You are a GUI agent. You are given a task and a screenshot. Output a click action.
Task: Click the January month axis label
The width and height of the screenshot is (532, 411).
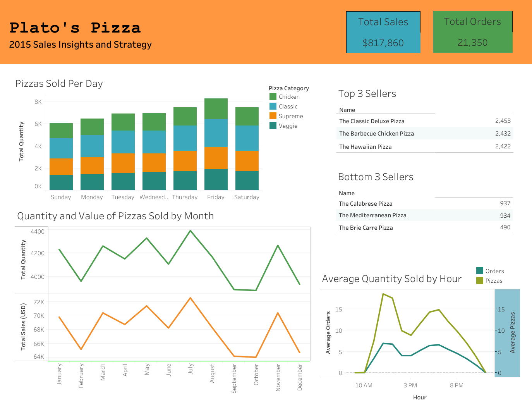click(x=59, y=374)
